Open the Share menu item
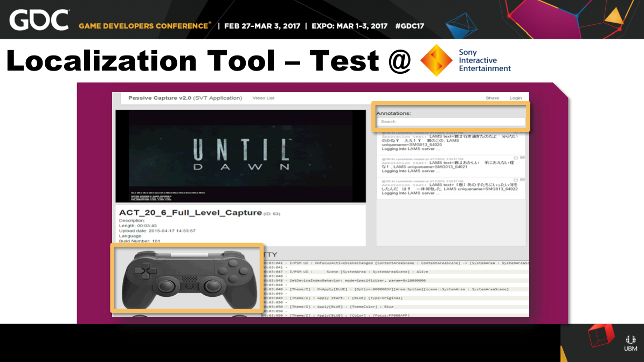The width and height of the screenshot is (644, 362). [492, 98]
